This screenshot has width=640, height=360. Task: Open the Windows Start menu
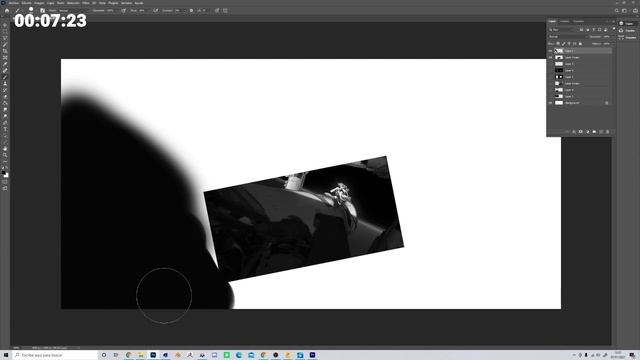click(x=6, y=355)
